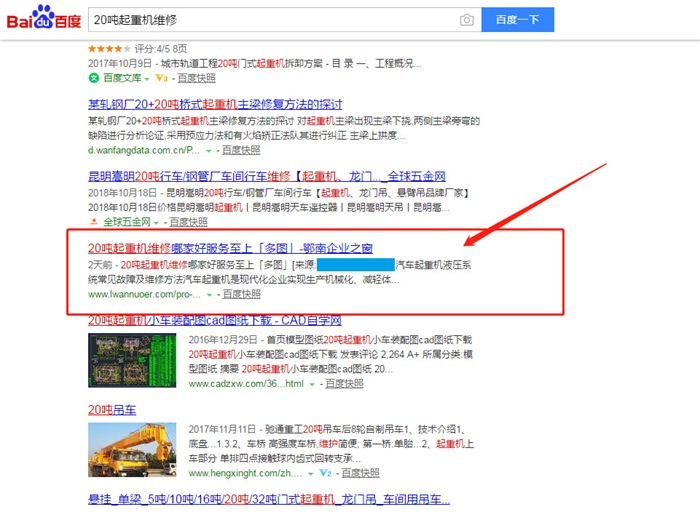Viewport: 700px width, 512px height.
Task: Click d.wanfangdata.com.cn URL
Action: tap(144, 150)
